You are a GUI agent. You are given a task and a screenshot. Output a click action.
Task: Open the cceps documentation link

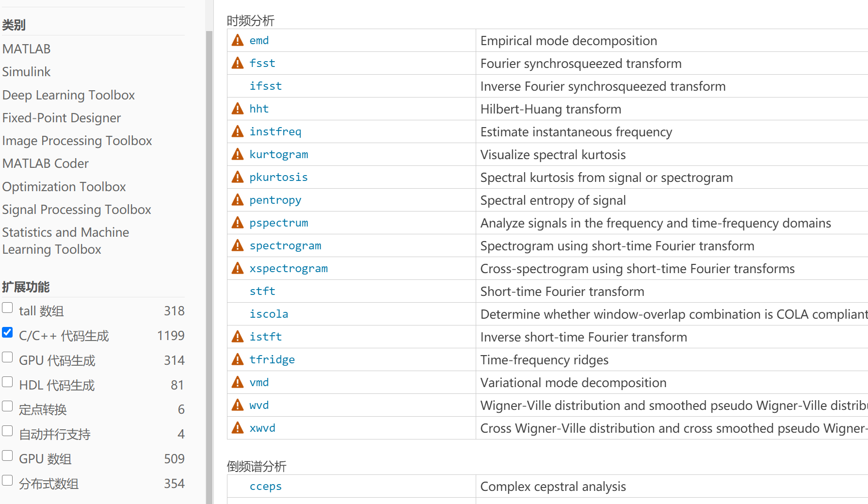266,486
